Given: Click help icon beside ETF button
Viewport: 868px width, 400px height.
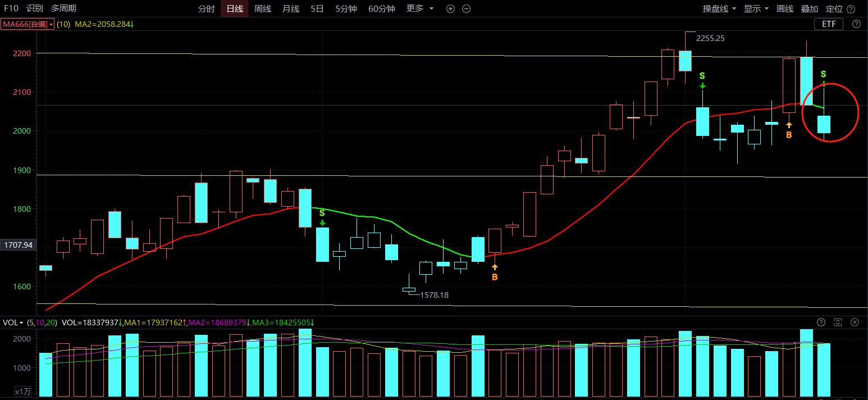Looking at the screenshot, I should click(856, 24).
